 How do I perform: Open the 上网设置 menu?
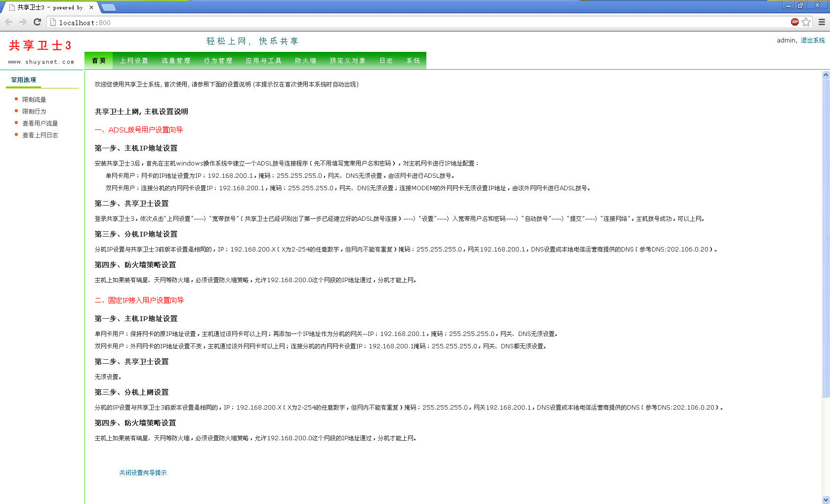pos(134,61)
